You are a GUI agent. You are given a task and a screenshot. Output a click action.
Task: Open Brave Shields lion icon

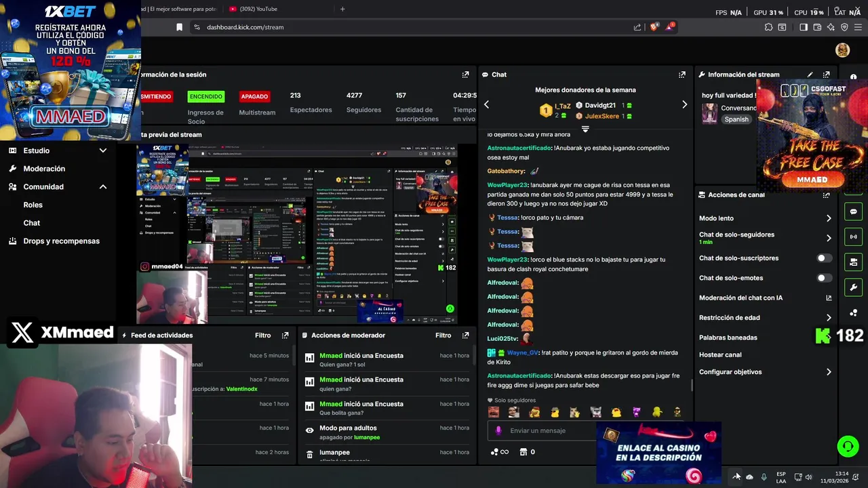[654, 27]
